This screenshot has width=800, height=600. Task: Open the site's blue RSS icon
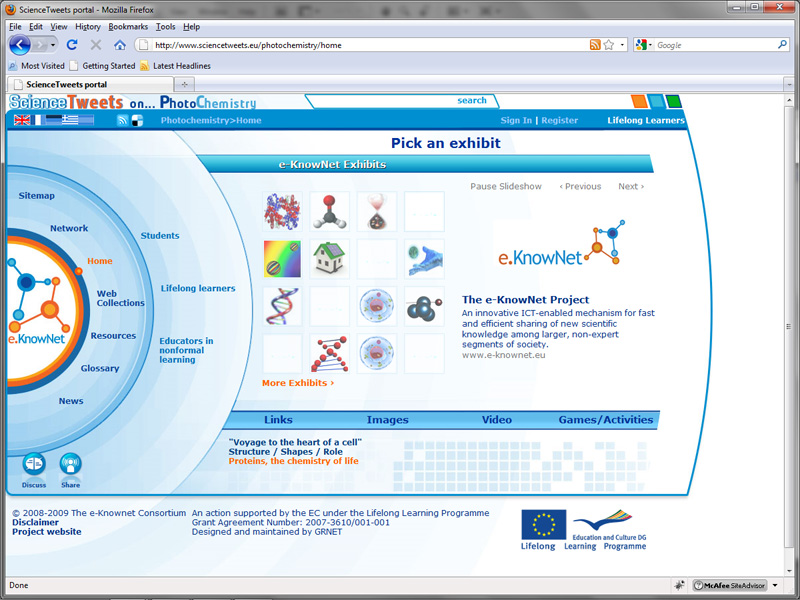point(122,120)
